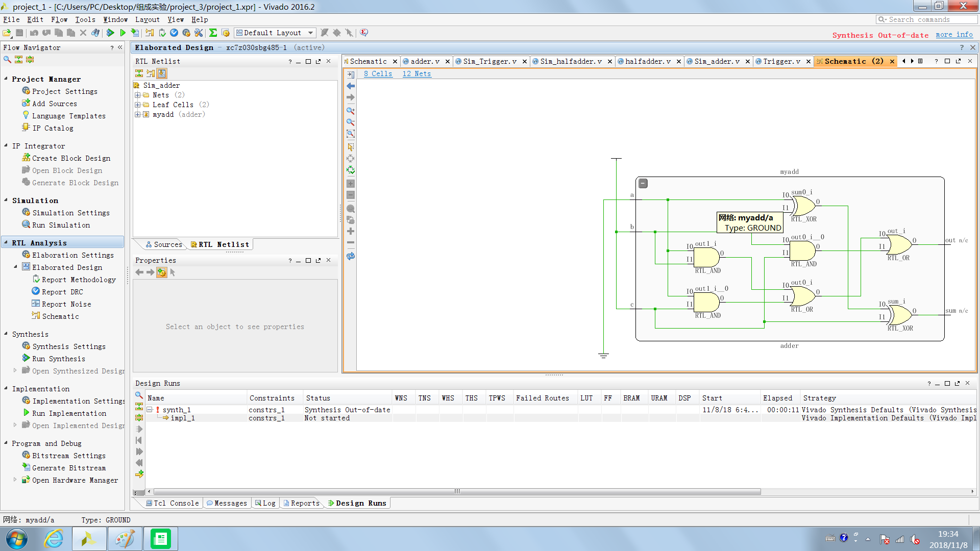Go back to previous schematic view
The height and width of the screenshot is (551, 980).
pyautogui.click(x=351, y=86)
